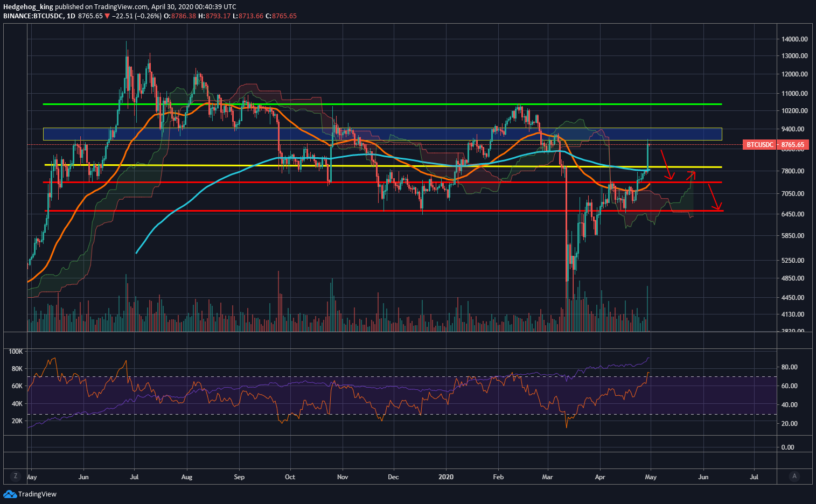Click the 9400.00 price axis label
Image resolution: width=816 pixels, height=504 pixels.
[x=793, y=129]
